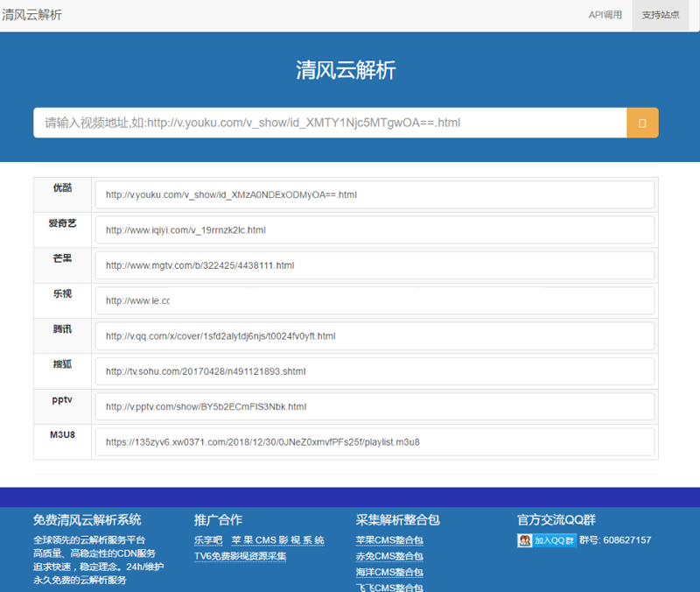Open the 苹果CMS整合包 link

(x=389, y=540)
